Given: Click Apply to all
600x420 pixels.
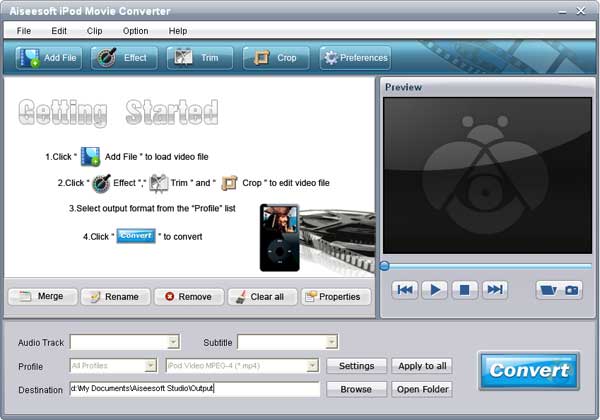Looking at the screenshot, I should 422,366.
